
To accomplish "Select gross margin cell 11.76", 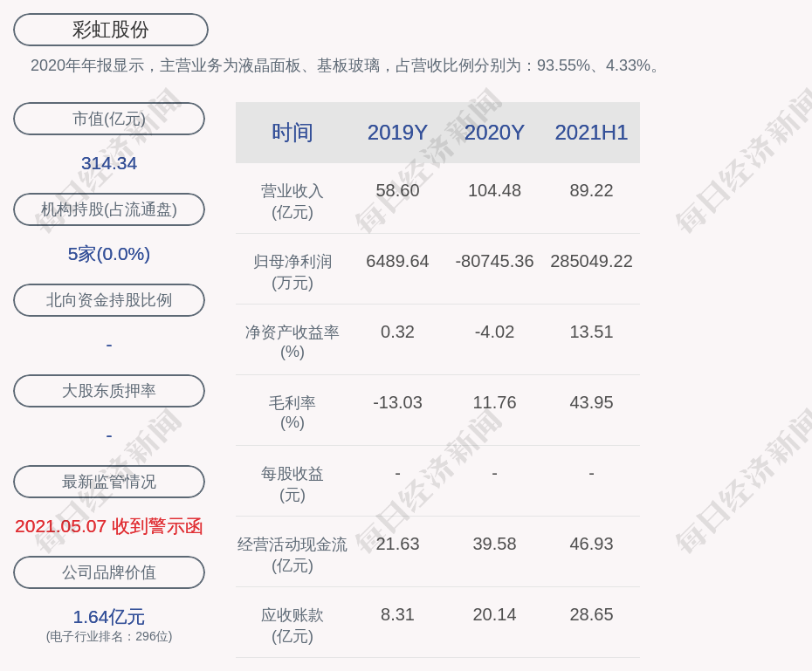I will pyautogui.click(x=494, y=402).
